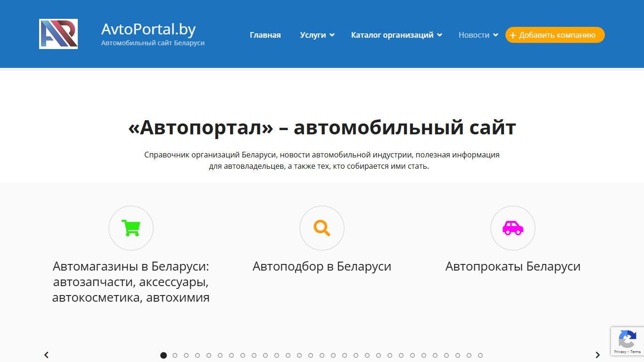
Task: Open the Каталог организаций menu item
Action: pos(392,35)
